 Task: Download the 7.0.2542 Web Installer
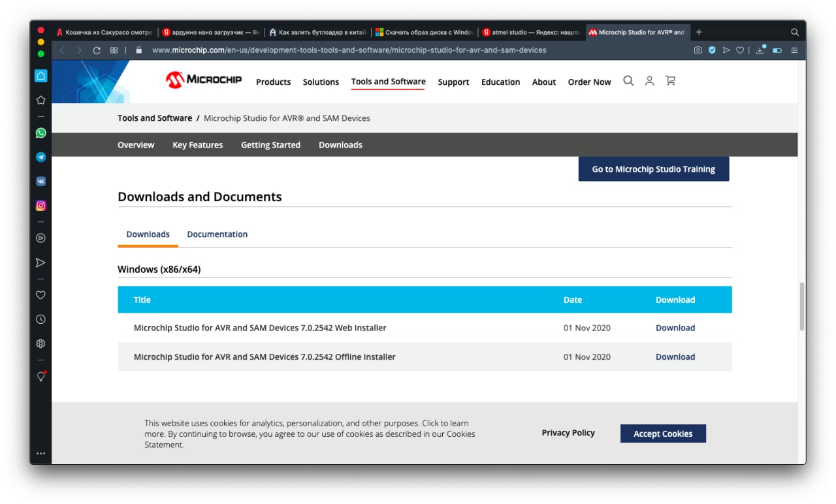[x=675, y=328]
